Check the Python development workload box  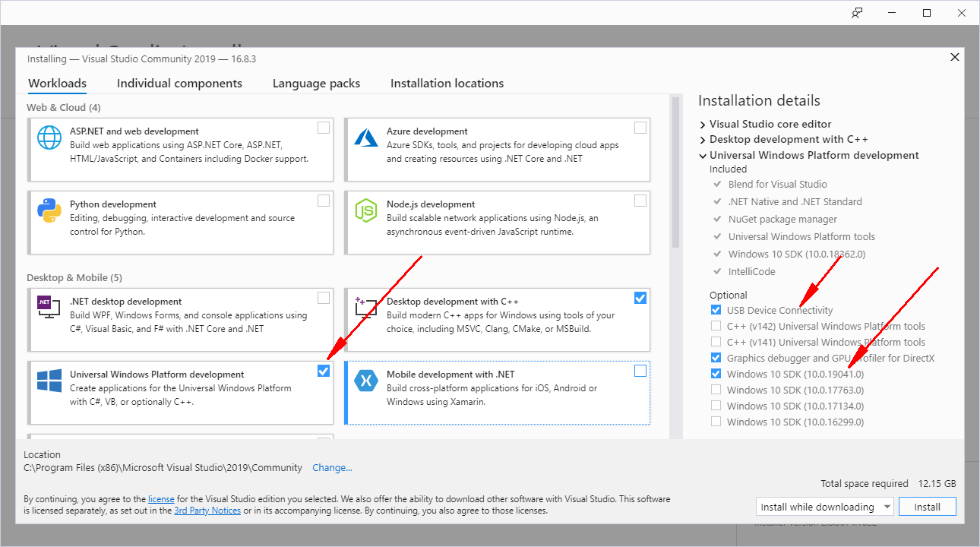click(324, 201)
